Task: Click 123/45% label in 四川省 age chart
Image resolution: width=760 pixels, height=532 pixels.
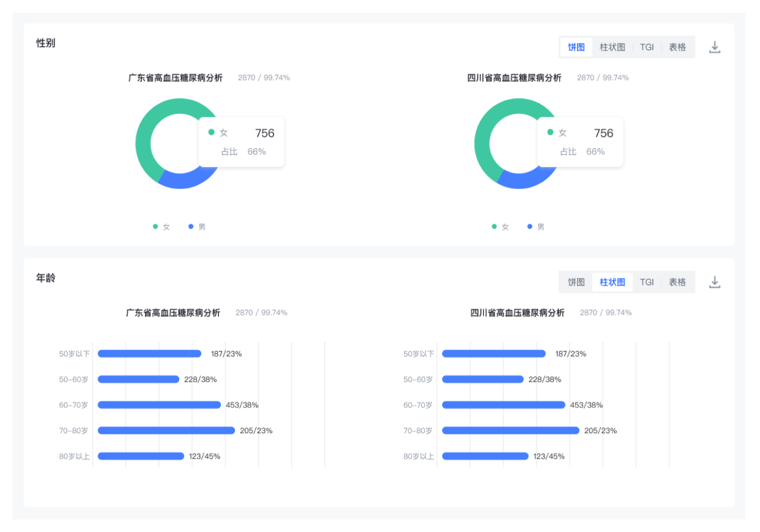Action: pos(549,456)
